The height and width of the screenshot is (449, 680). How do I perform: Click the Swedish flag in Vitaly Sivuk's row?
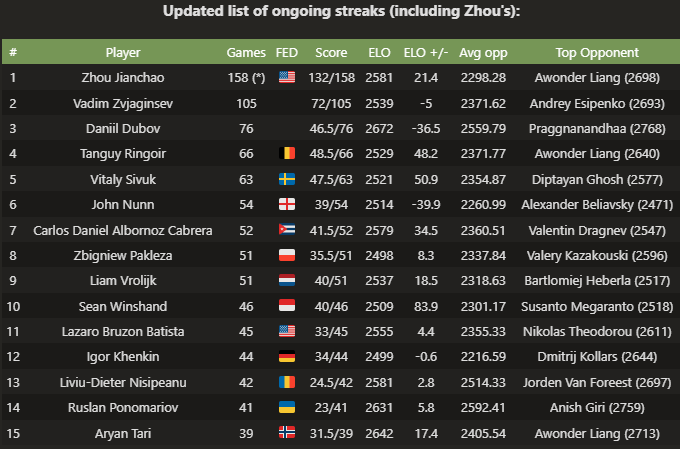point(288,179)
